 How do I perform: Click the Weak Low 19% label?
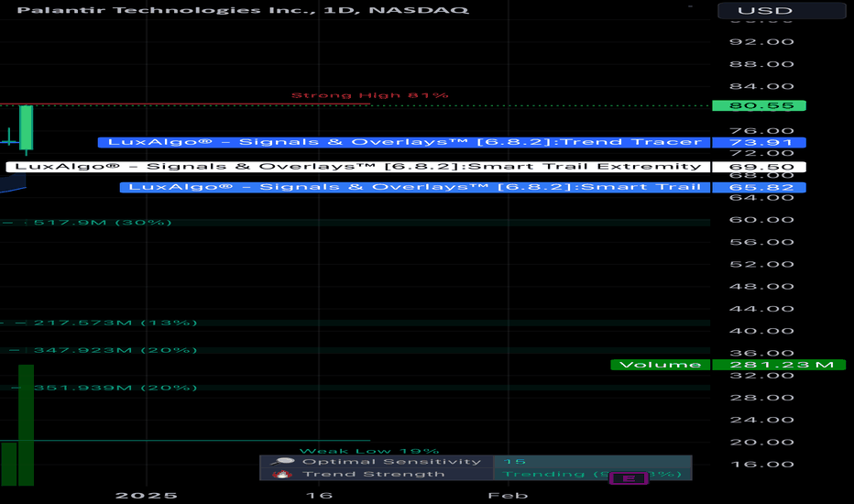click(369, 451)
